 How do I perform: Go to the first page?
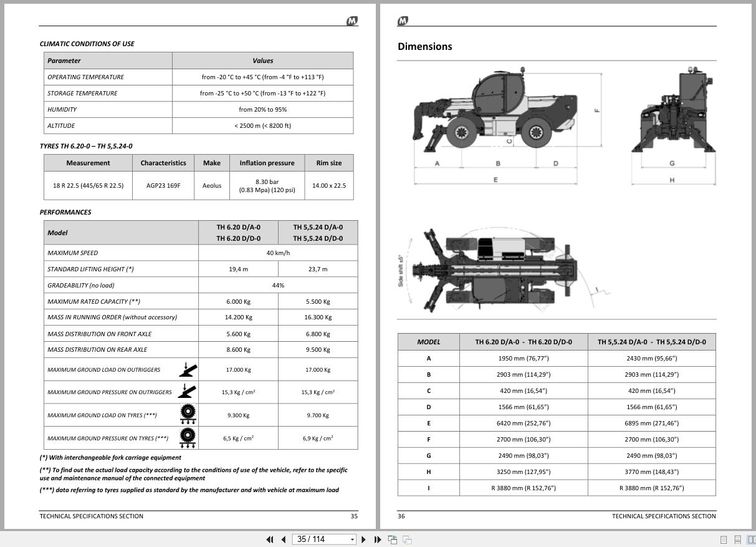[270, 540]
